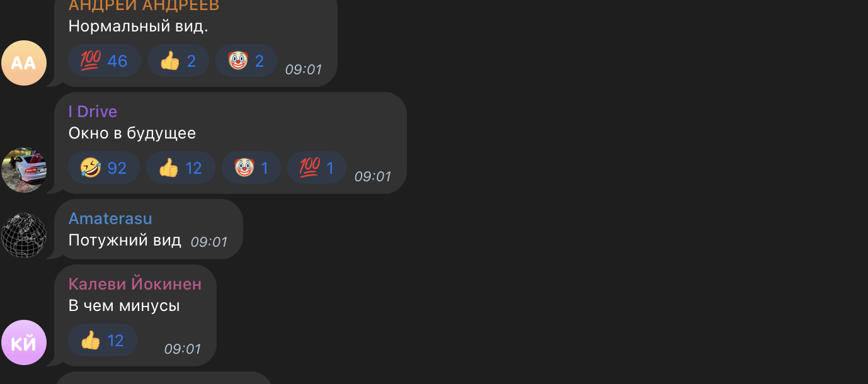Open the КЙ avatar profile
Image resolution: width=868 pixels, height=384 pixels.
(x=24, y=342)
